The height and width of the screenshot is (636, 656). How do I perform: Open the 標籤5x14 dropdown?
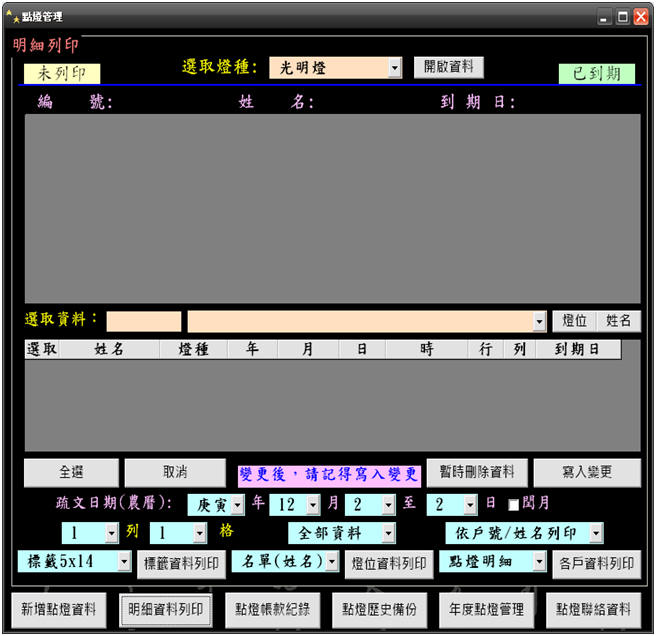(124, 562)
